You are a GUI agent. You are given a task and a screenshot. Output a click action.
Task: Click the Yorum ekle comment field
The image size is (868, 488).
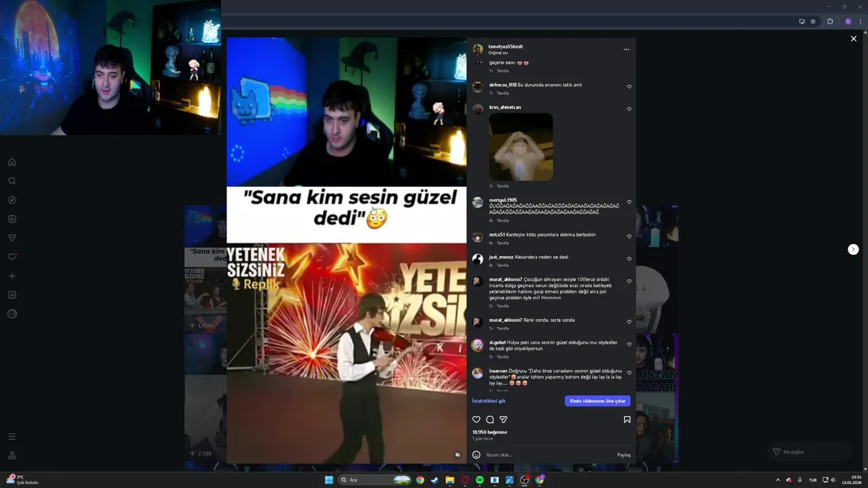point(549,455)
